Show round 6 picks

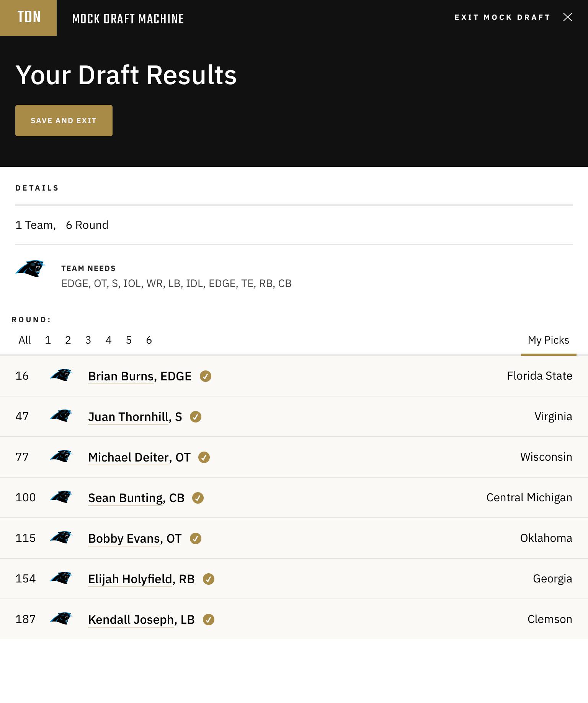tap(149, 340)
